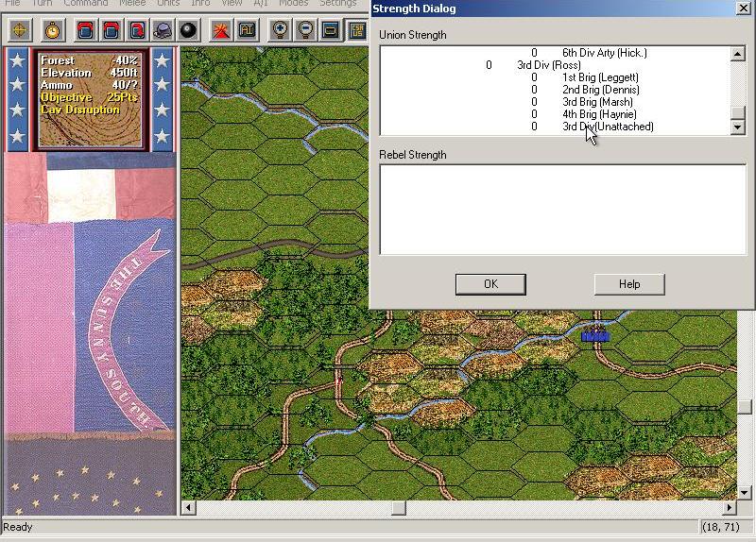Open the Settings menu
756x542 pixels.
[x=337, y=4]
